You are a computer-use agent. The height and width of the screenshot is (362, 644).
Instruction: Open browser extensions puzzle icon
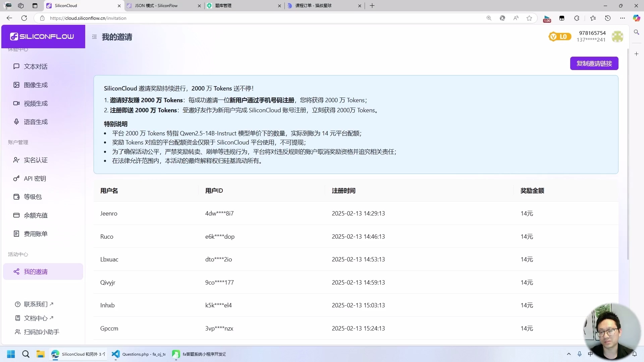pos(577,18)
